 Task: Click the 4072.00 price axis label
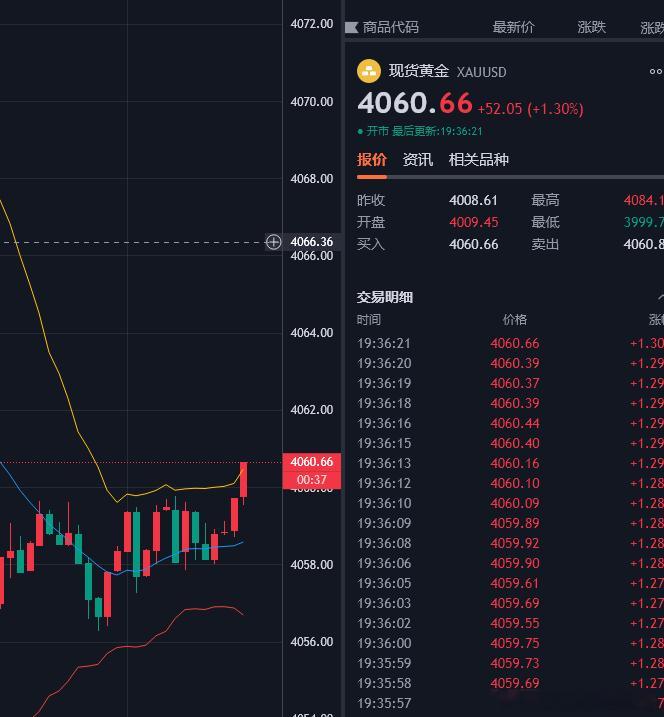(x=312, y=24)
